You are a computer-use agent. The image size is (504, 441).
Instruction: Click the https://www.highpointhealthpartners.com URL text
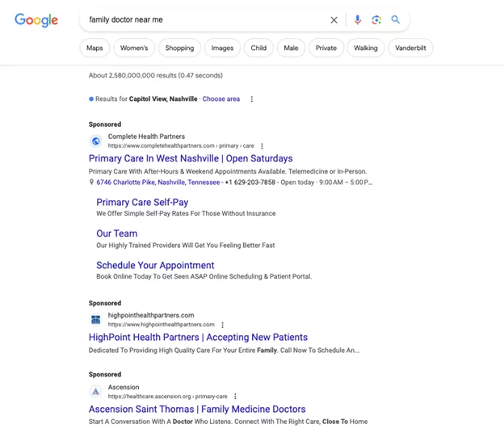(x=161, y=325)
